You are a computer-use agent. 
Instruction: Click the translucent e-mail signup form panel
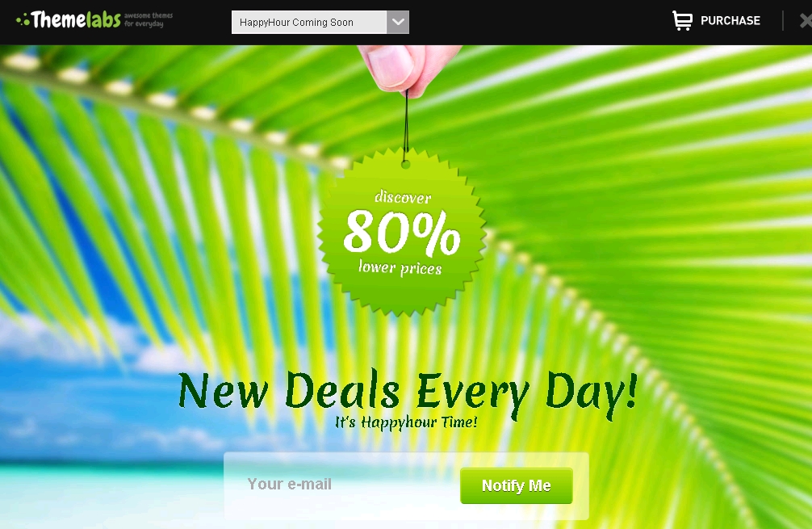point(406,486)
